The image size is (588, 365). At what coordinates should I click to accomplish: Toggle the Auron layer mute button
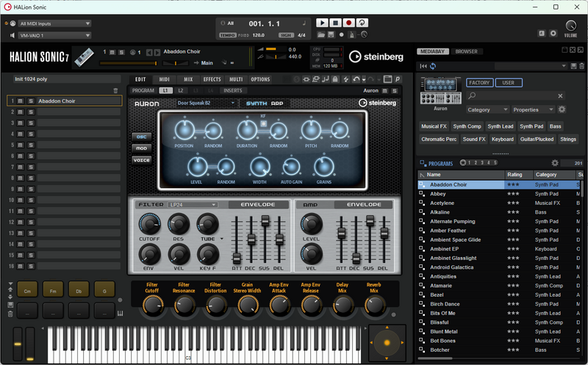click(x=384, y=90)
